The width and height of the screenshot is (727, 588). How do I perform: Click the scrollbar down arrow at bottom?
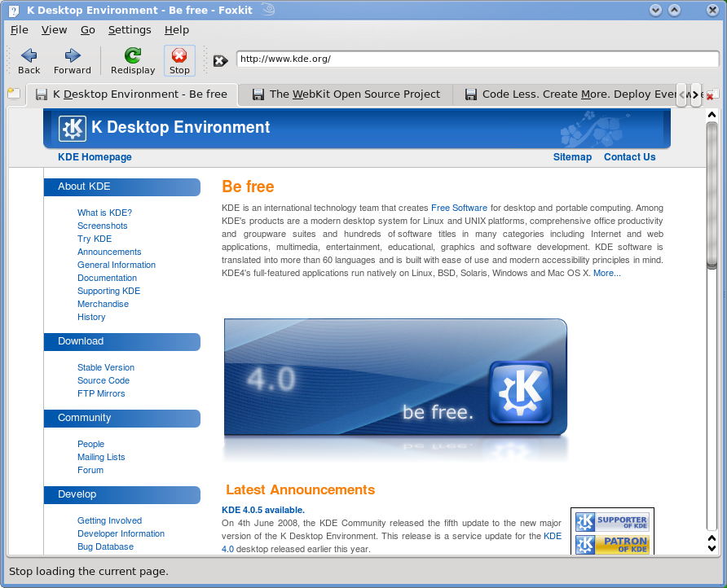(712, 548)
